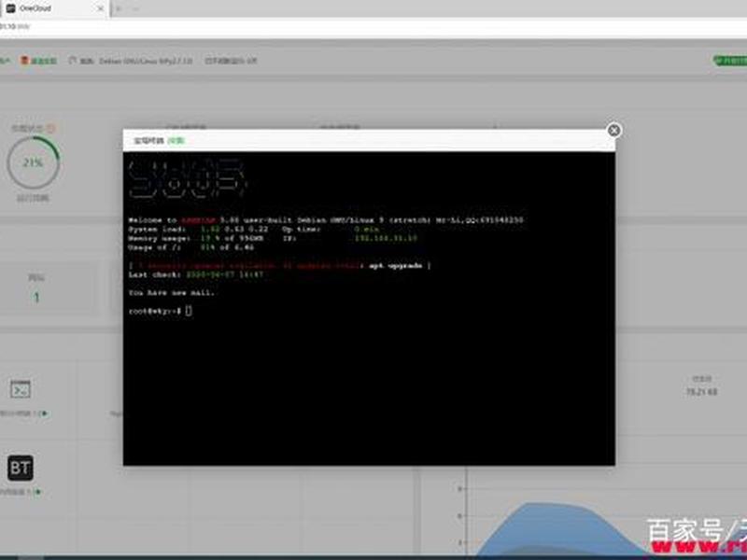Click the green play icon beside the BT entry
747x560 pixels.
pos(37,492)
